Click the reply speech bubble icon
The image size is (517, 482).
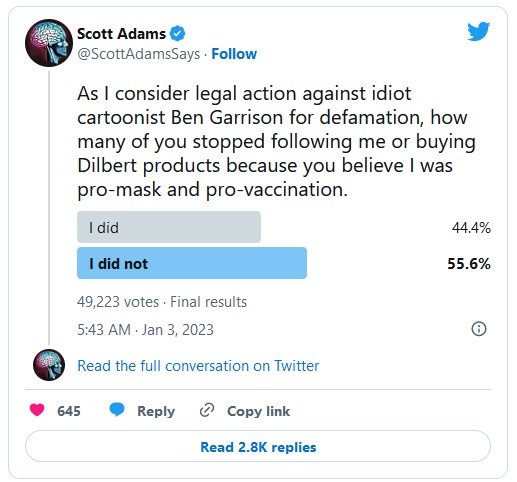pos(117,410)
